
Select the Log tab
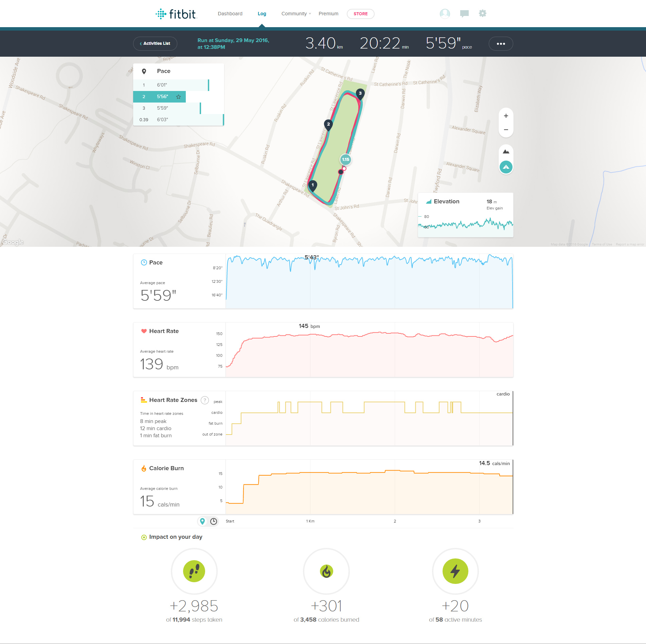tap(262, 14)
